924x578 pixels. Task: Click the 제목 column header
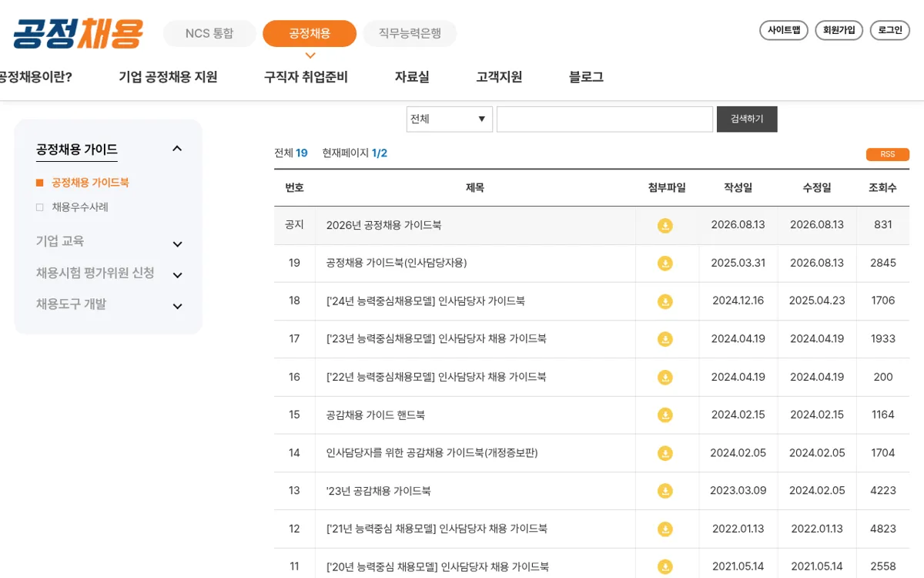pyautogui.click(x=475, y=188)
